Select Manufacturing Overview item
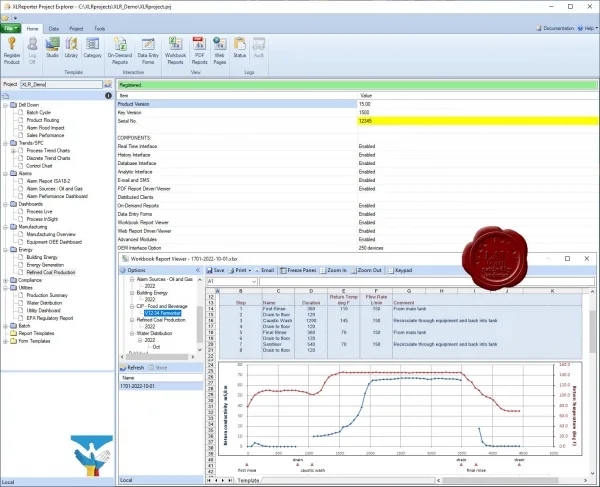This screenshot has height=487, width=600. pyautogui.click(x=51, y=235)
